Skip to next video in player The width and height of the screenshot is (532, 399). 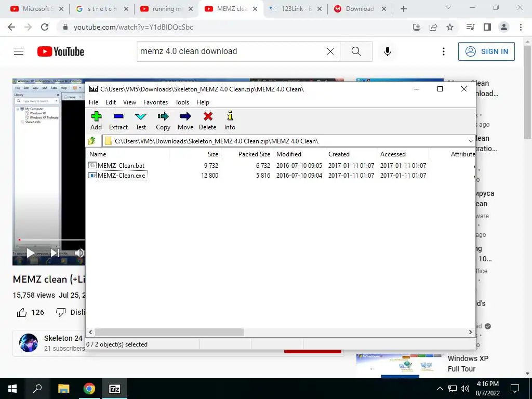tap(55, 253)
